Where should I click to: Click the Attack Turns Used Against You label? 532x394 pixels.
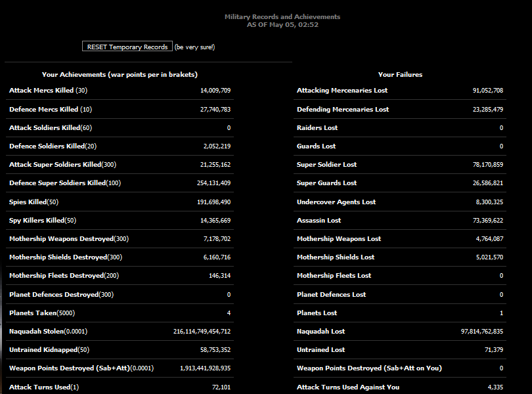pos(347,387)
